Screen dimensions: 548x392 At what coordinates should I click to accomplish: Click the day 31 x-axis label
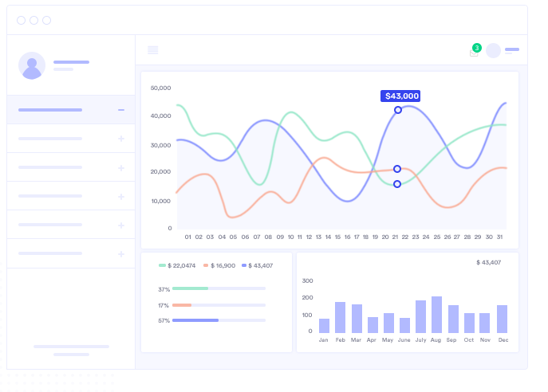pos(500,237)
